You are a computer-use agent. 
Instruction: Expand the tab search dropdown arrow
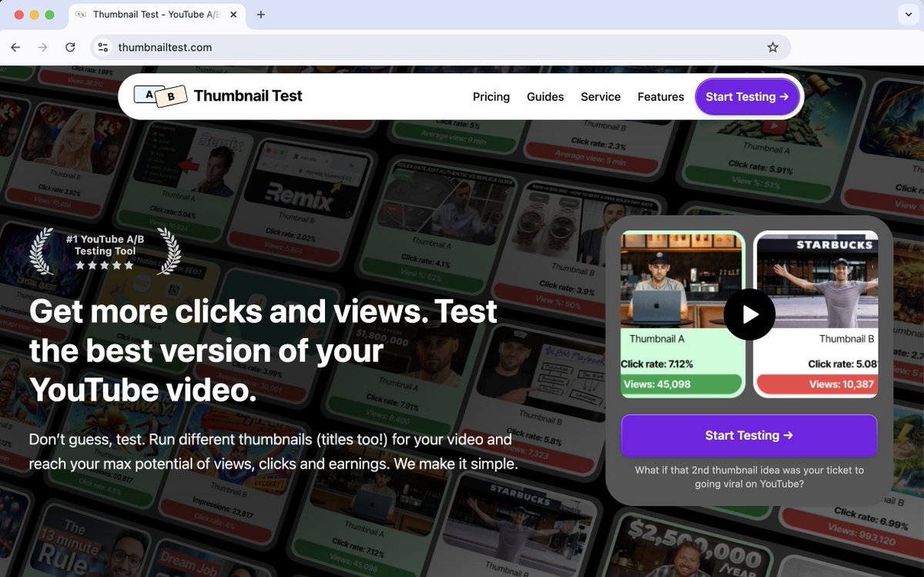pyautogui.click(x=908, y=15)
